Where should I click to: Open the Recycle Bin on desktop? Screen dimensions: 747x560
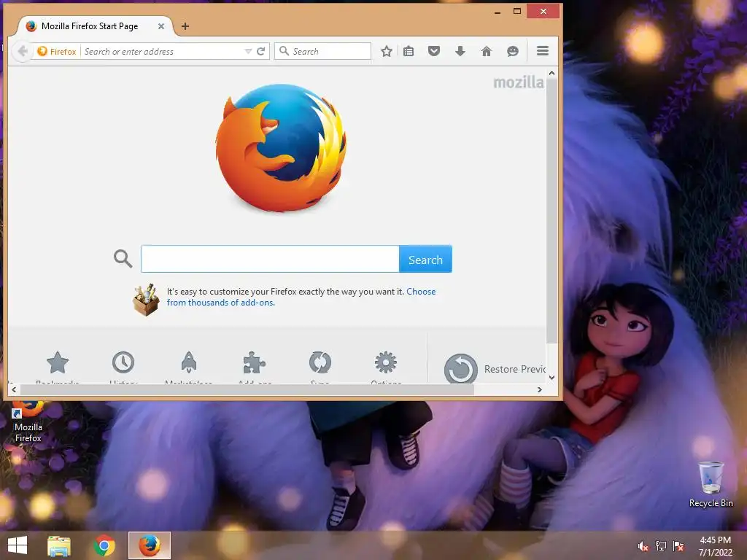tap(711, 484)
